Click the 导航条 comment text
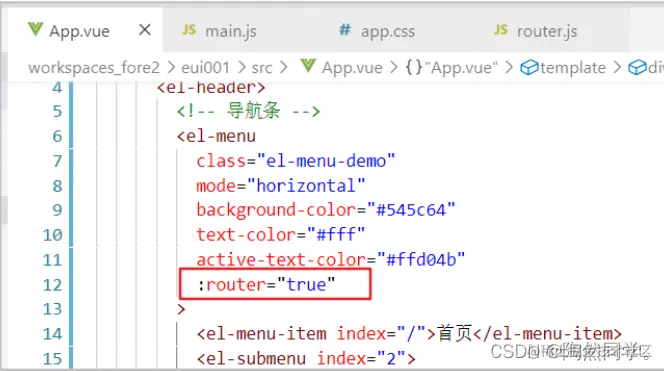664x371 pixels. [253, 111]
